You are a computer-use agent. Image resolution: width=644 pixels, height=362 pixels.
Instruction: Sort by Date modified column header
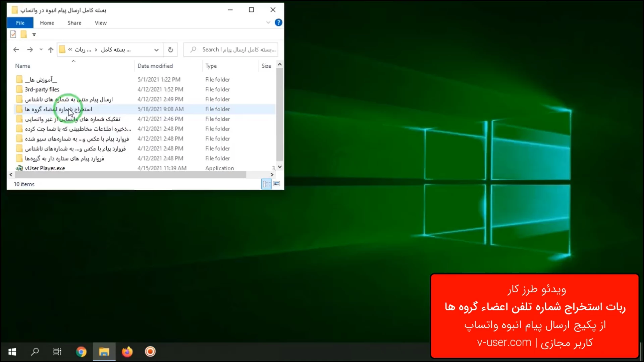[x=155, y=66]
